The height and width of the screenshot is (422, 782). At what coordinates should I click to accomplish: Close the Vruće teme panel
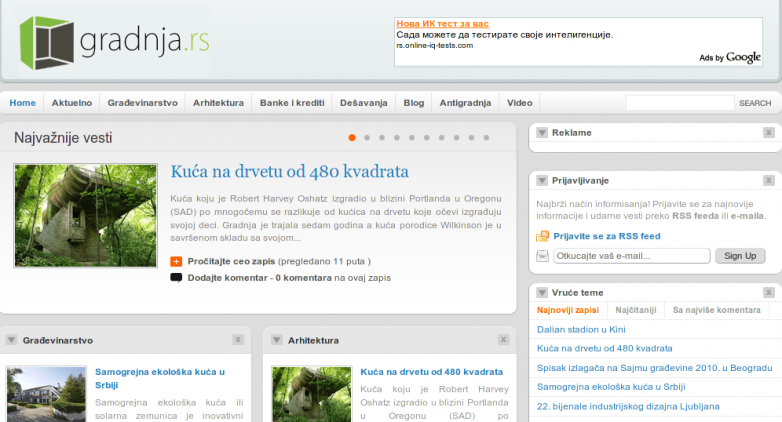(768, 292)
